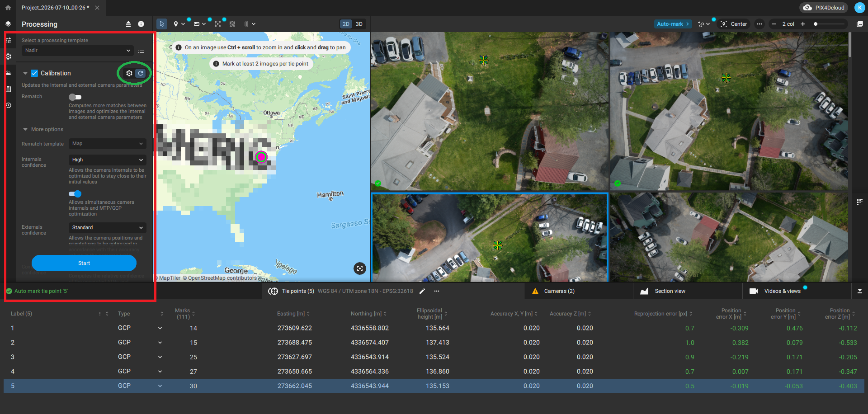Open the Rematch template dropdown

(108, 144)
